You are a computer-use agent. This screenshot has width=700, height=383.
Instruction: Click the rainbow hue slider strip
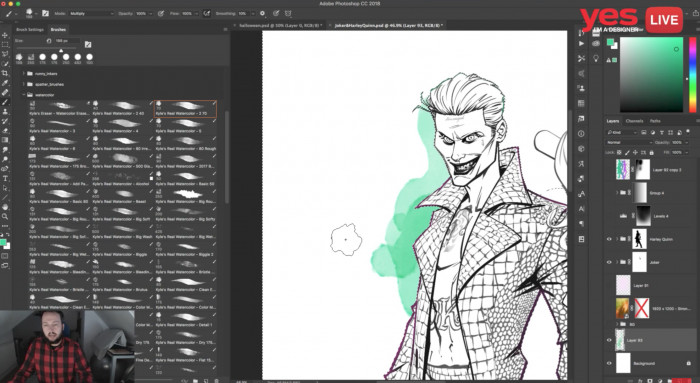pyautogui.click(x=692, y=75)
